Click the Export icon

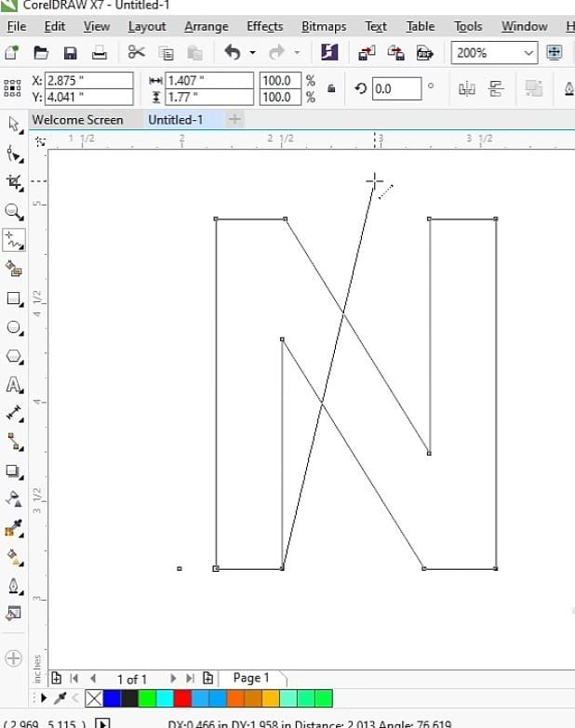[x=395, y=52]
